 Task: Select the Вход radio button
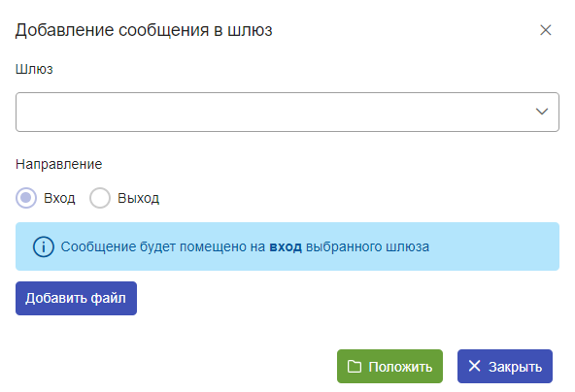click(x=26, y=198)
